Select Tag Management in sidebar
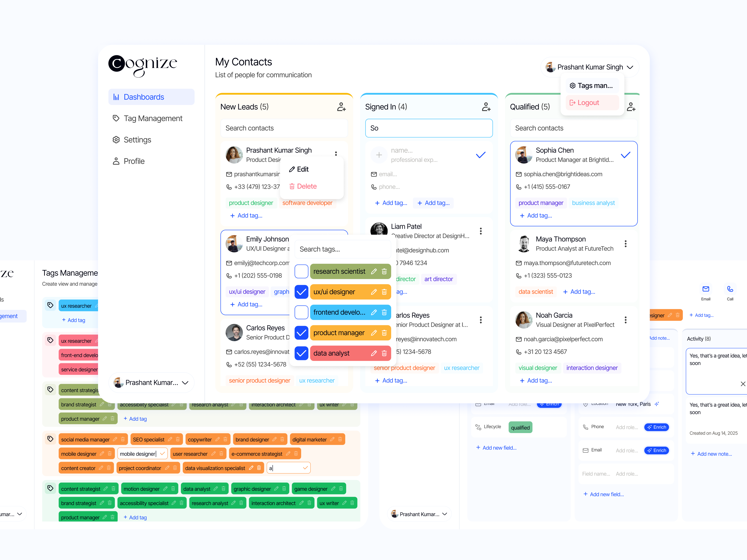 (153, 119)
